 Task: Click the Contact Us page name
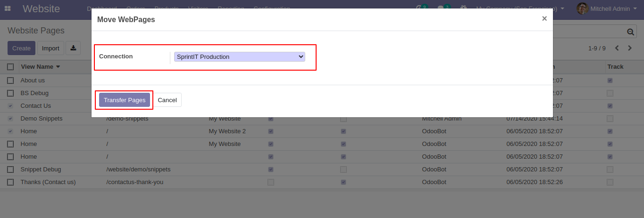point(35,106)
